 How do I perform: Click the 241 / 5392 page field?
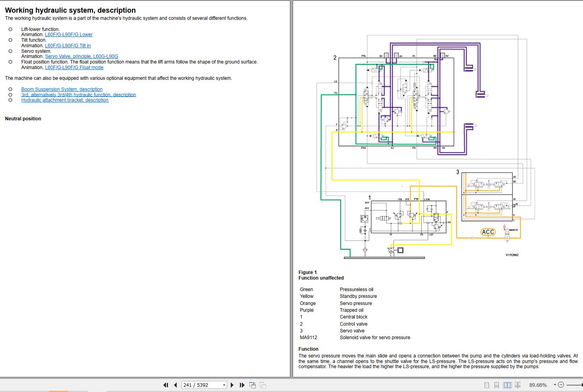pyautogui.click(x=201, y=385)
